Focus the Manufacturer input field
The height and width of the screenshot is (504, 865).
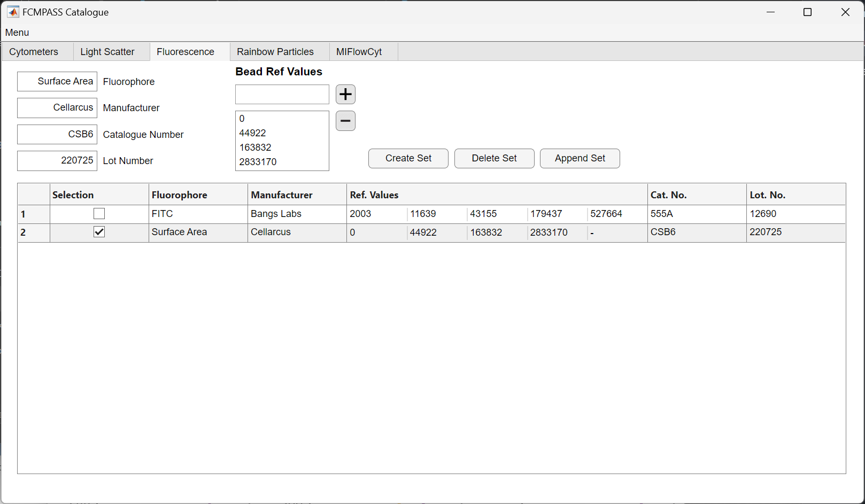click(x=57, y=107)
